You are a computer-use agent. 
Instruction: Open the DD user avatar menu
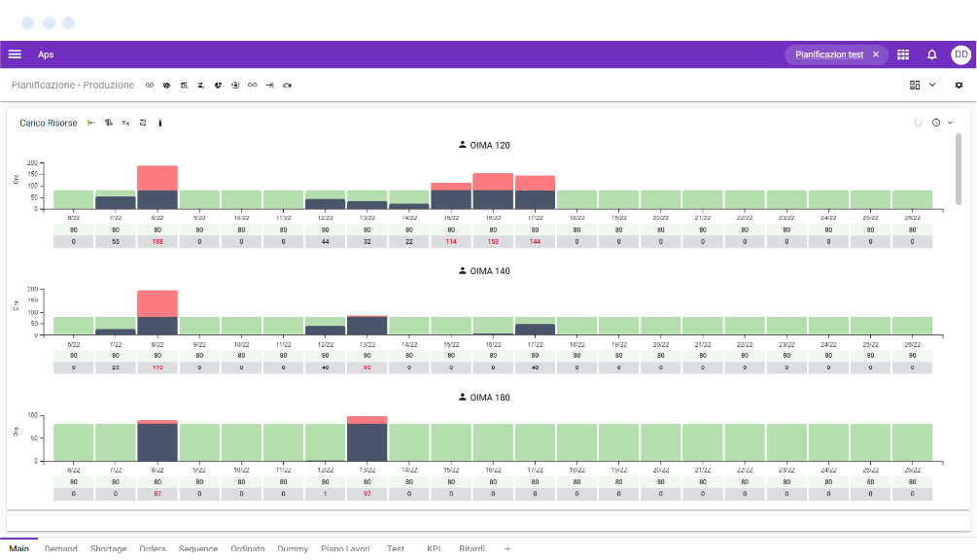(960, 54)
